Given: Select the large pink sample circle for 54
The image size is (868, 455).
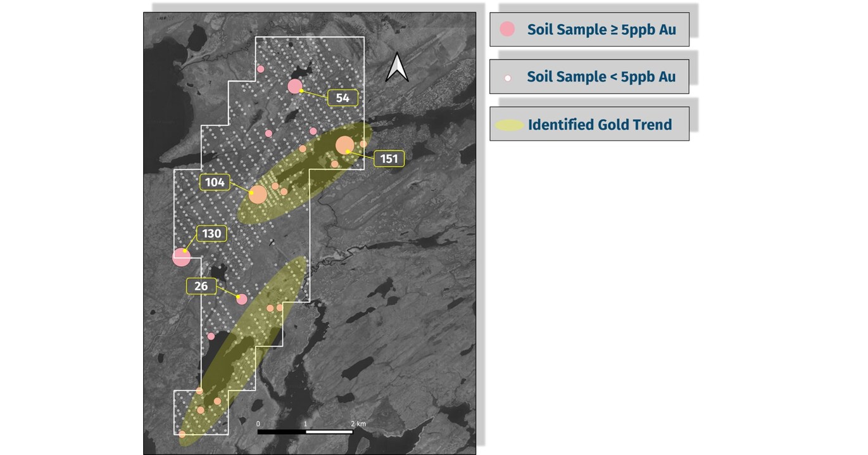Looking at the screenshot, I should tap(294, 87).
